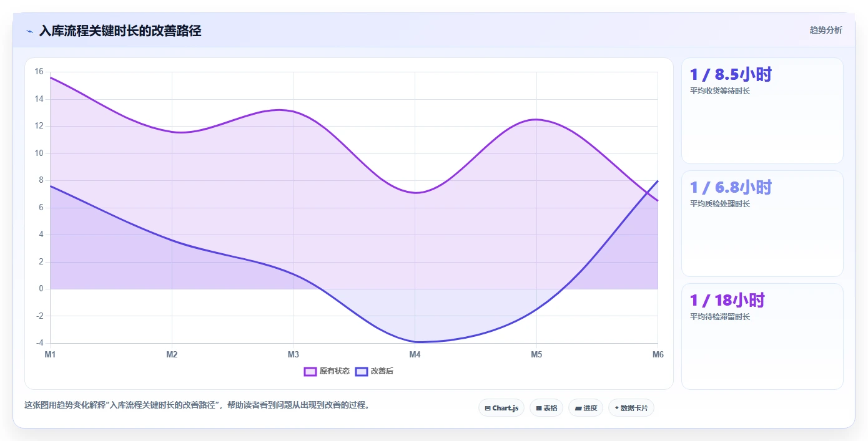The image size is (868, 441).
Task: Click the -4 y-axis value
Action: pos(39,343)
